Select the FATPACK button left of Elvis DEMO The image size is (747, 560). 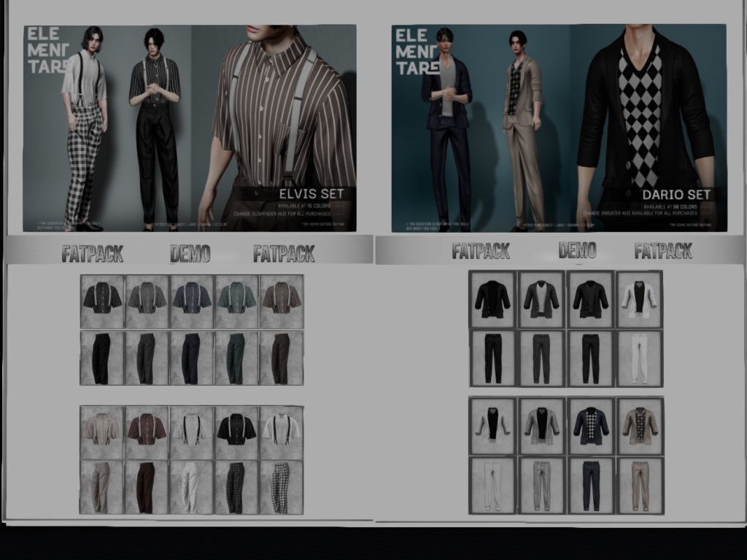coord(93,254)
